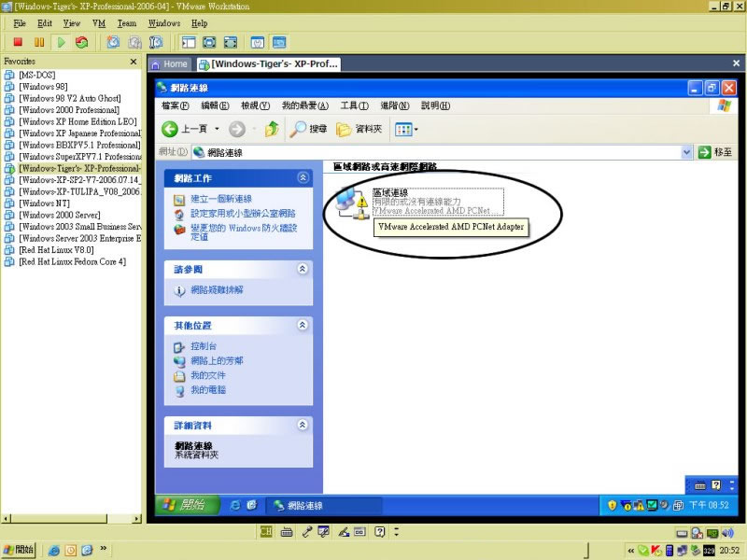The width and height of the screenshot is (747, 560).
Task: Select [Red Hat Linux Fedora Core 4] favorite
Action: (73, 262)
